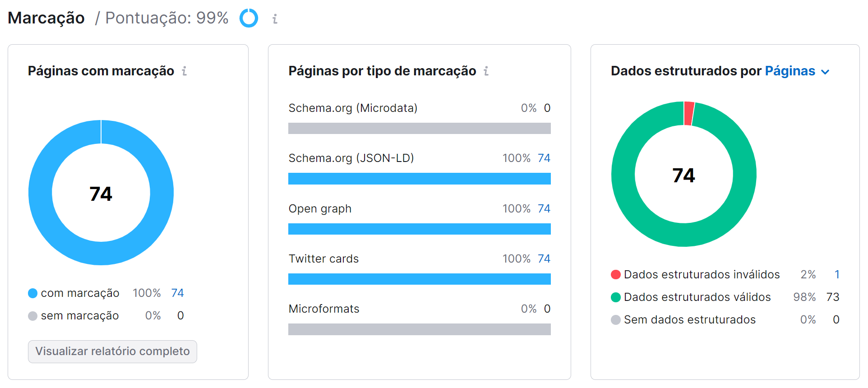Image resolution: width=868 pixels, height=388 pixels.
Task: Click the 1 link for invalid structured data
Action: 837,274
